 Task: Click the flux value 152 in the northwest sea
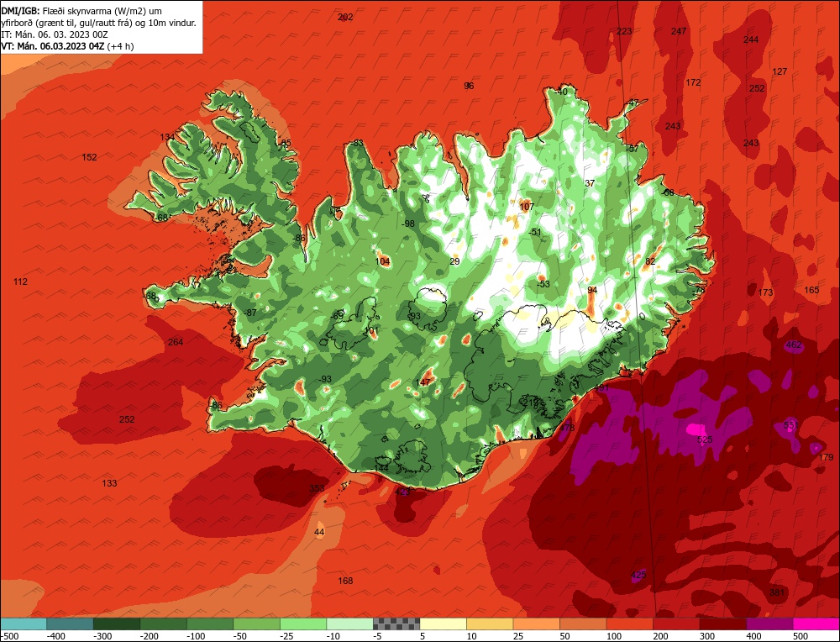(90, 157)
